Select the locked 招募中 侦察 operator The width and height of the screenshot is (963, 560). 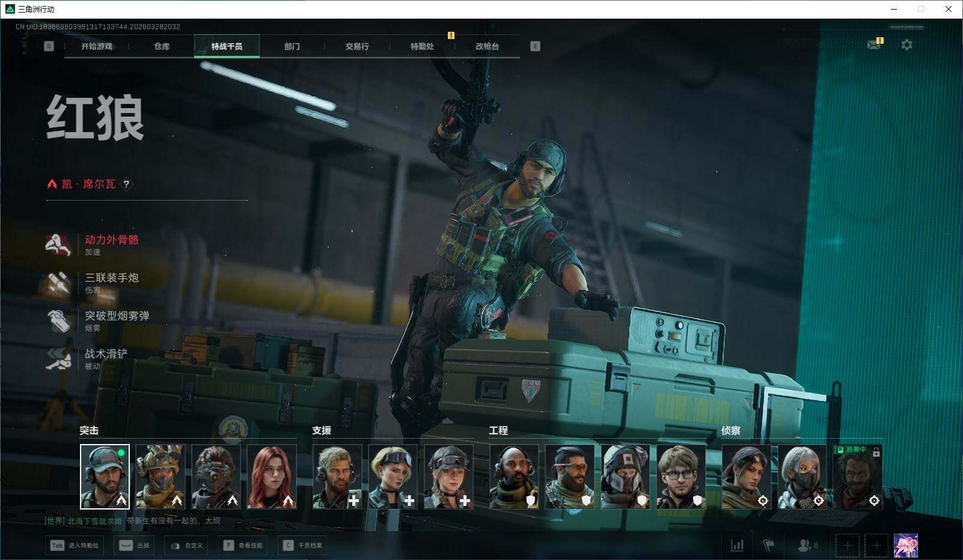pos(858,476)
